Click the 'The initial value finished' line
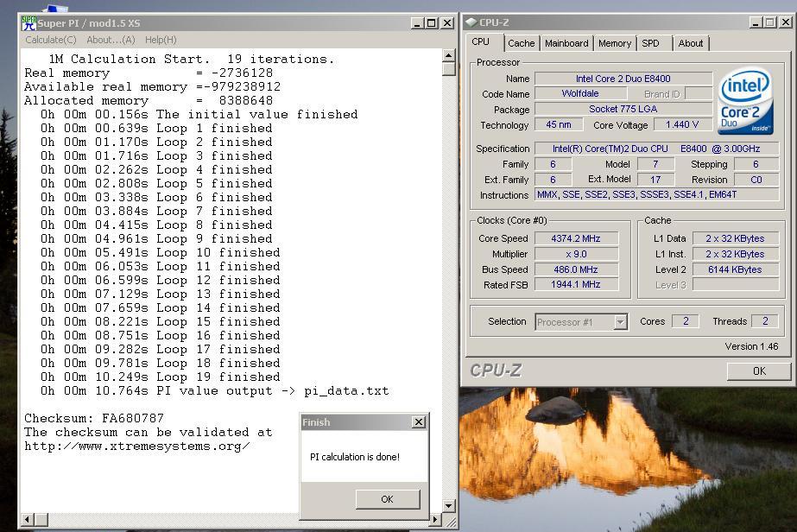 (x=199, y=115)
